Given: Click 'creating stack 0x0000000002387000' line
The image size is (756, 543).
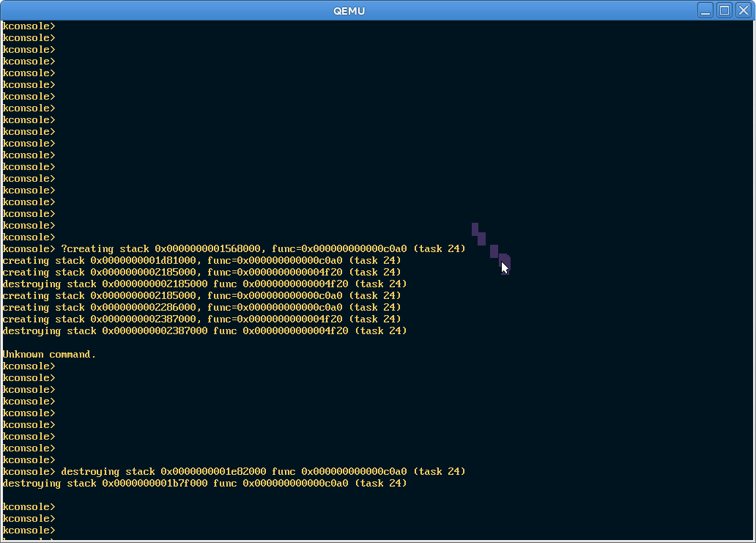Looking at the screenshot, I should 201,319.
